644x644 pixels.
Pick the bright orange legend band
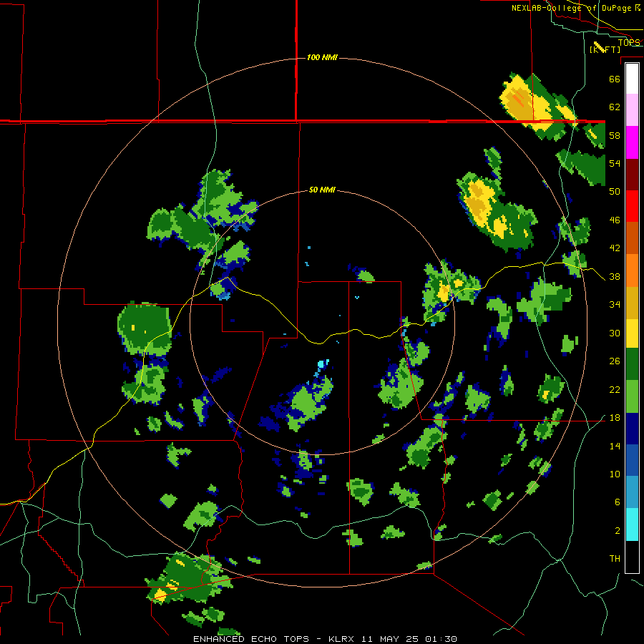coord(632,270)
